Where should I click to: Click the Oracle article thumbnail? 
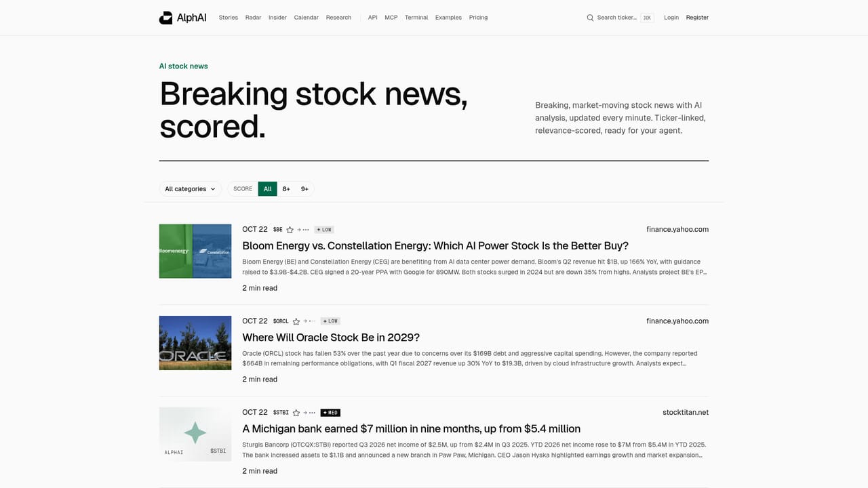point(195,342)
